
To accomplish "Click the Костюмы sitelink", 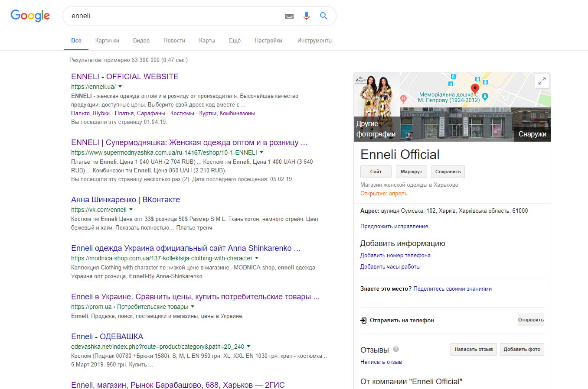I will pos(182,113).
